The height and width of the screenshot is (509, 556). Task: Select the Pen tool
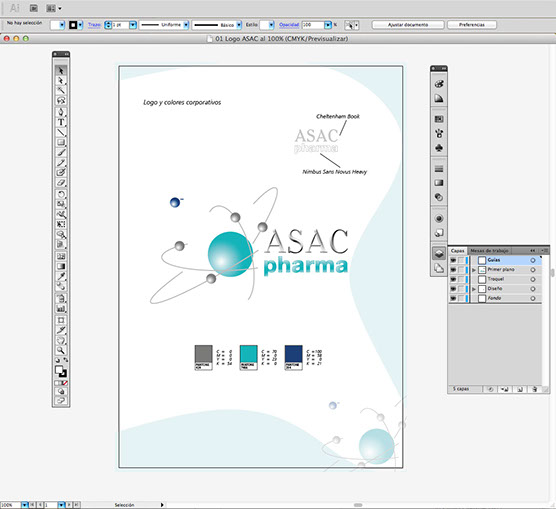[61, 112]
